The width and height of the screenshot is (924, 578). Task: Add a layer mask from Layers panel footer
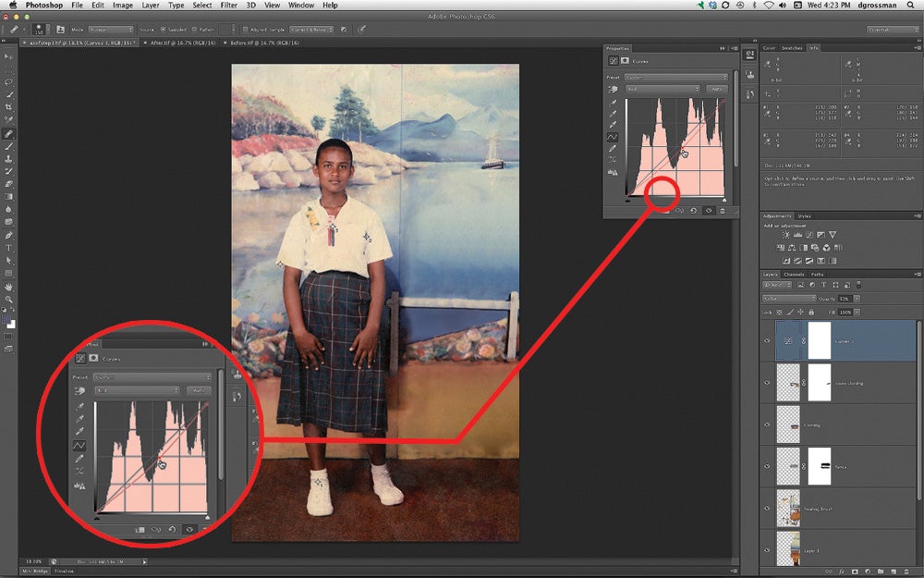[855, 572]
